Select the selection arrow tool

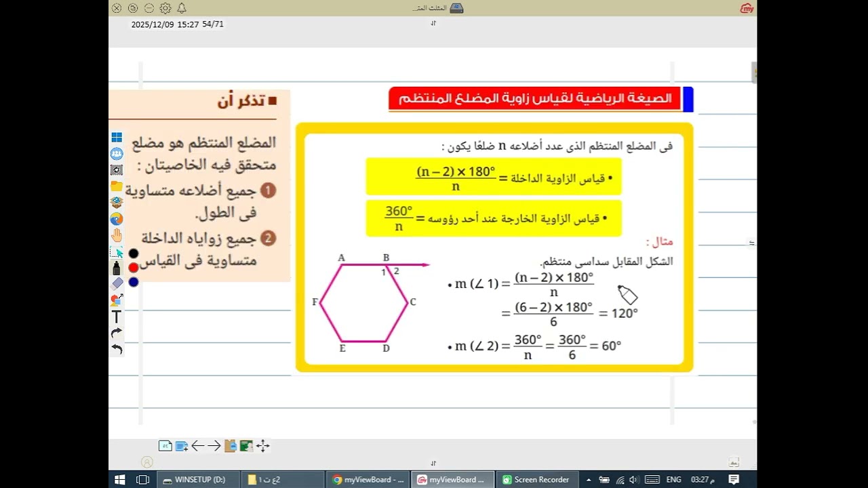click(117, 252)
